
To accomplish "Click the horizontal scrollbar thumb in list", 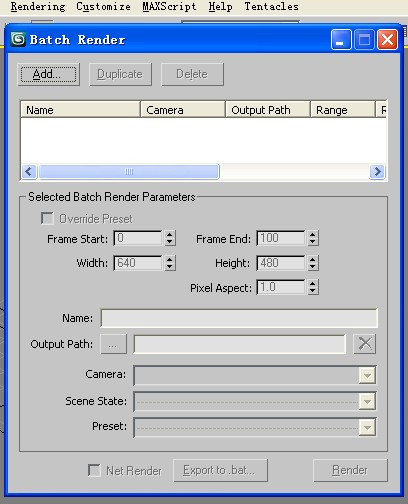I will [x=129, y=172].
